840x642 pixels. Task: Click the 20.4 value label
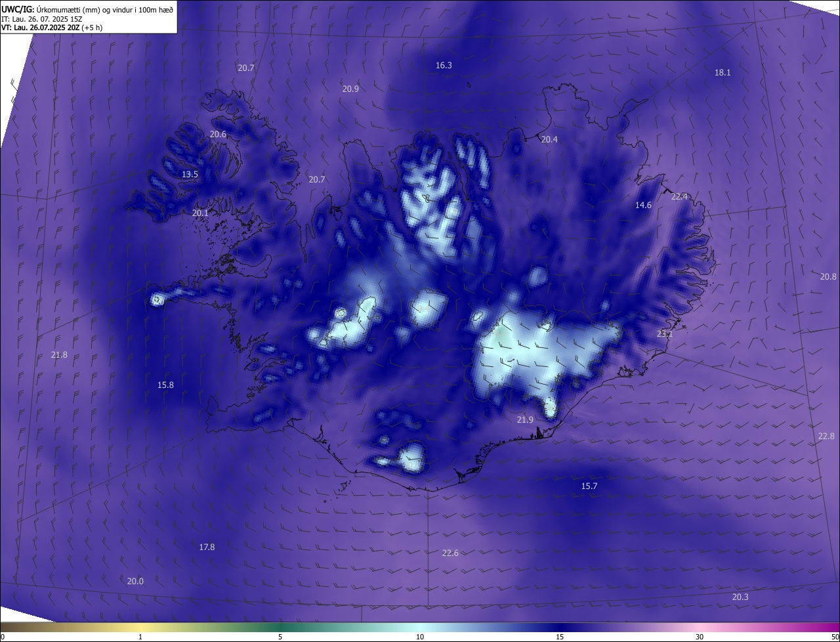(x=549, y=139)
